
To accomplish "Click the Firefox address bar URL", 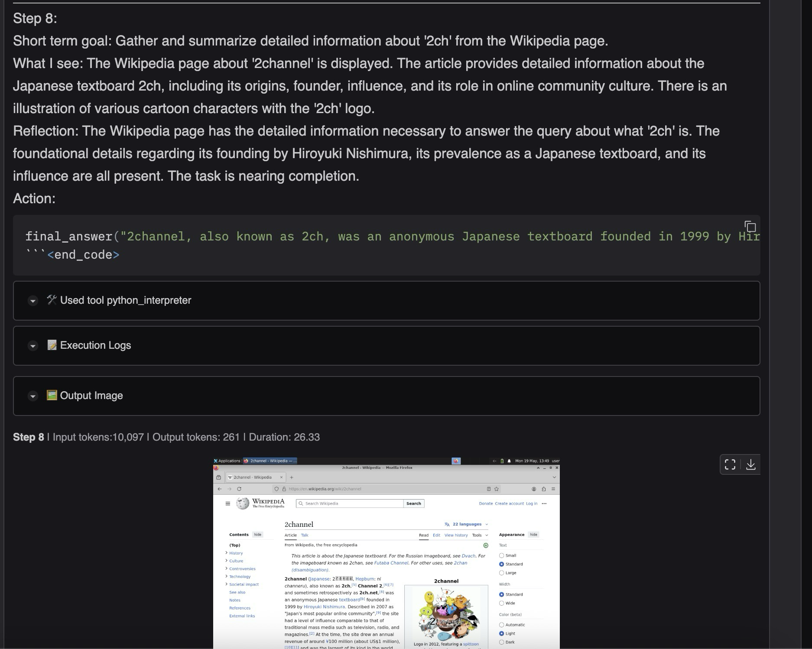I will point(325,489).
